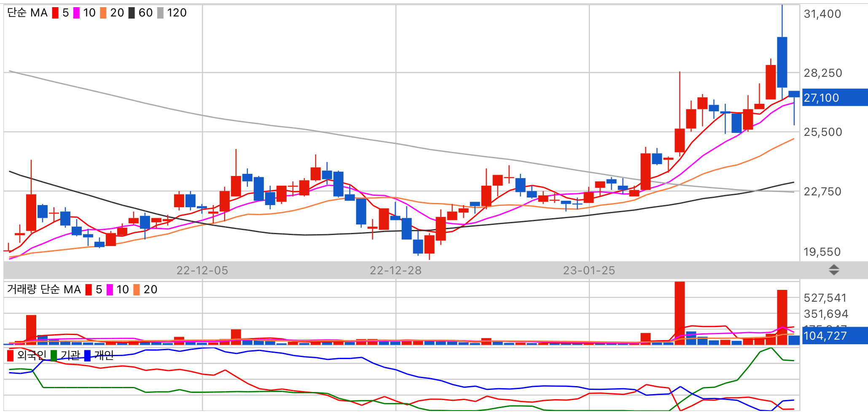Click the green 기관 legend swatch
The width and height of the screenshot is (868, 419).
tap(54, 356)
